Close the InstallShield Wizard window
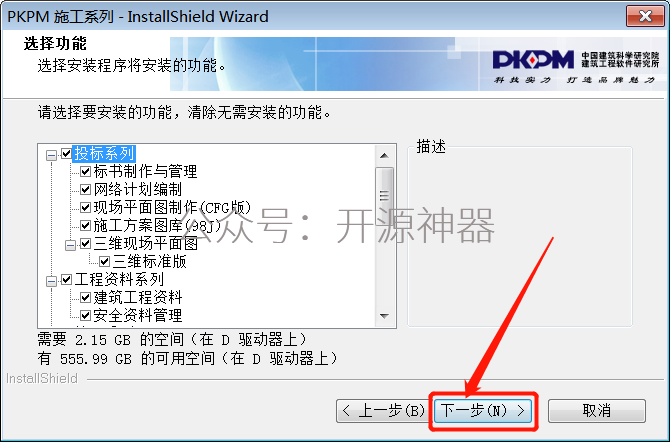 click(645, 16)
